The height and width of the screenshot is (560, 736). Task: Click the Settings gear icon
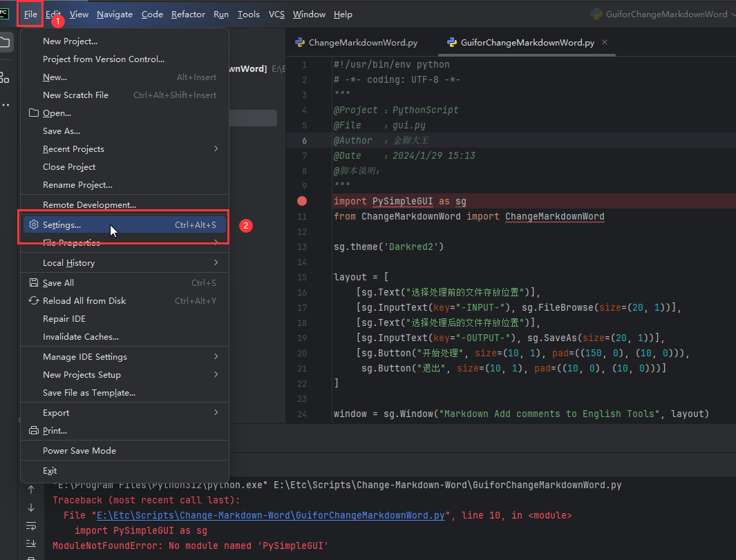pos(34,224)
